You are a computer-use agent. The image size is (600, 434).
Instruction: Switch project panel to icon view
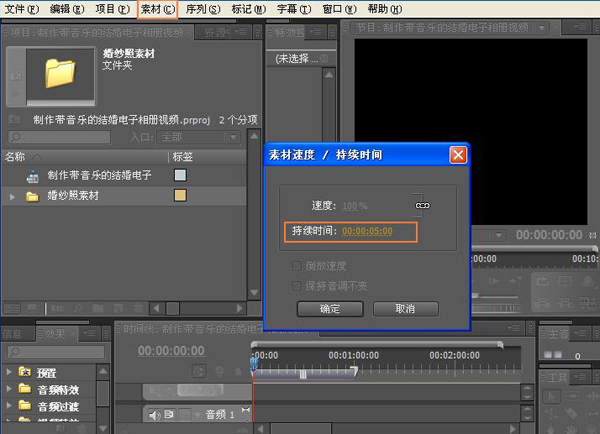tap(31, 308)
